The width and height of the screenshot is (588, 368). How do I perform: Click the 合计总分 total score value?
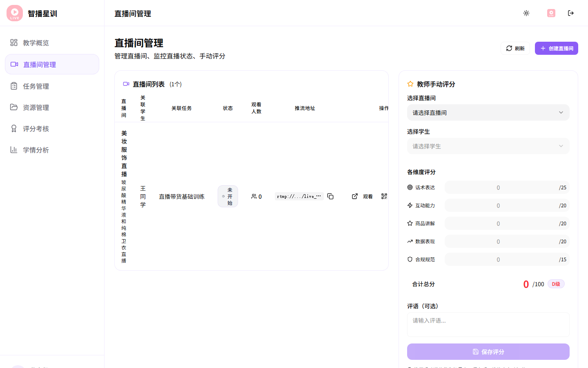click(526, 284)
